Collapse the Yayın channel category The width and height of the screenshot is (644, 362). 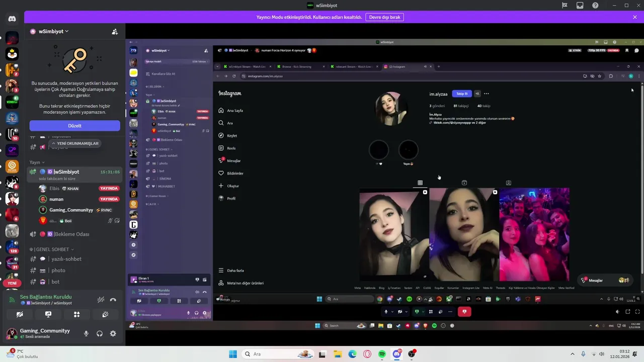[x=37, y=162]
